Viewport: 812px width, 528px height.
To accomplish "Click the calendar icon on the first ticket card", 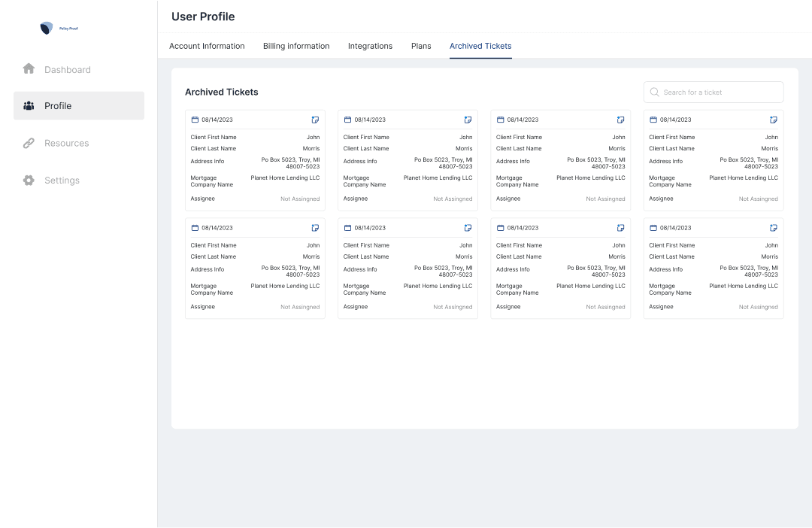I will pos(196,120).
